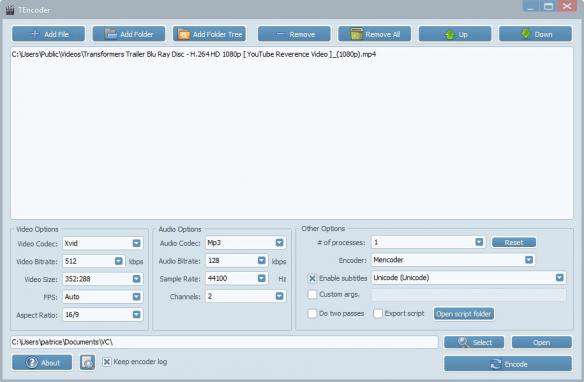Click Select to choose output folder
Screen dimensions: 584x382
[474, 342]
